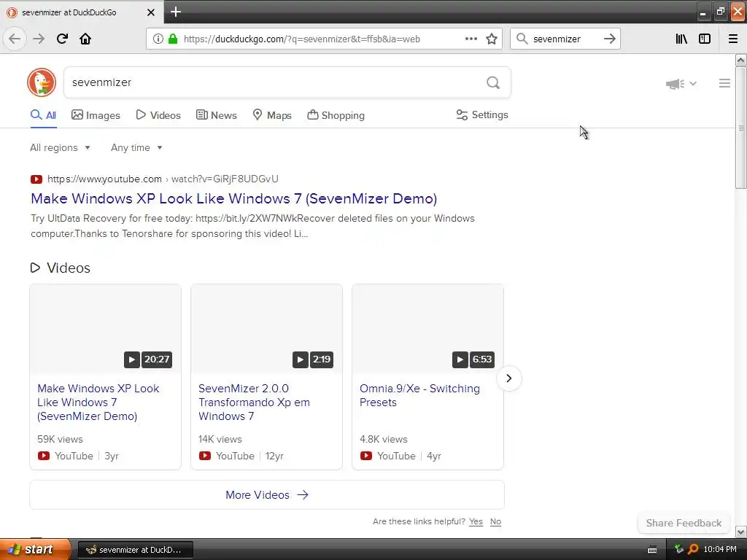The height and width of the screenshot is (560, 747).
Task: Open search Settings
Action: tap(482, 114)
